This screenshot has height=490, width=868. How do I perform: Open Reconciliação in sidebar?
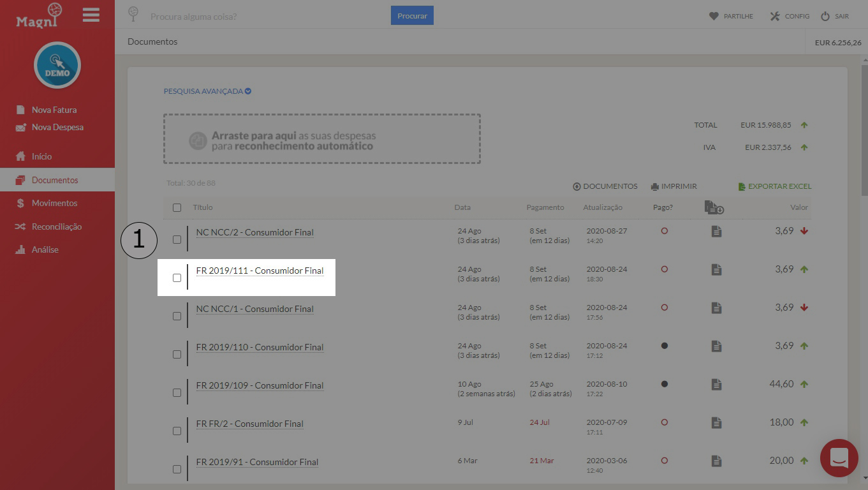[x=57, y=226]
